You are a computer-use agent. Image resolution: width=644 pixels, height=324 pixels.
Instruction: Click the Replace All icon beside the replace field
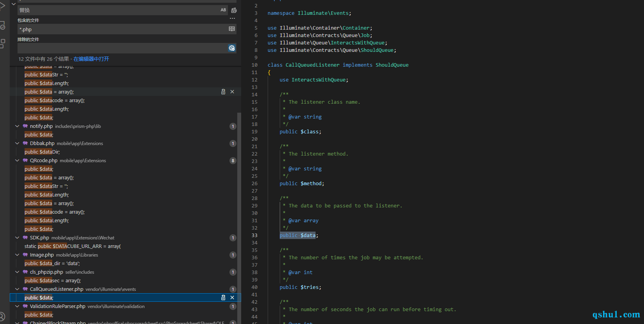(234, 10)
